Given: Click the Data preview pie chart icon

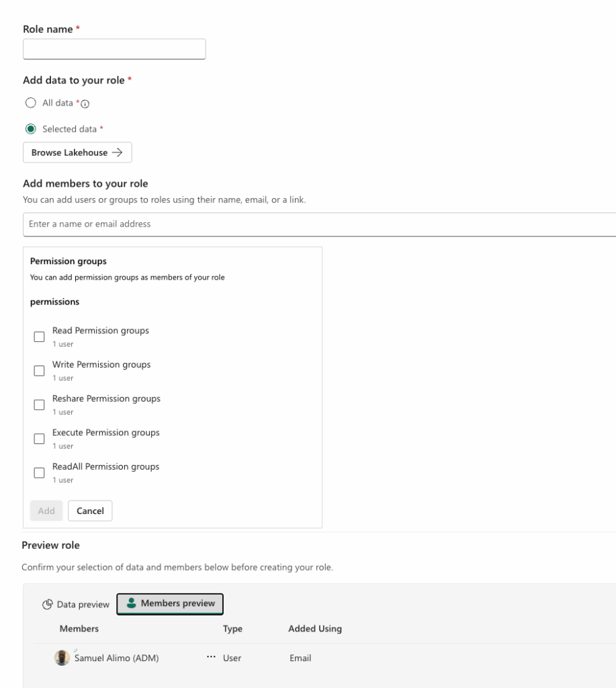Looking at the screenshot, I should click(x=48, y=604).
